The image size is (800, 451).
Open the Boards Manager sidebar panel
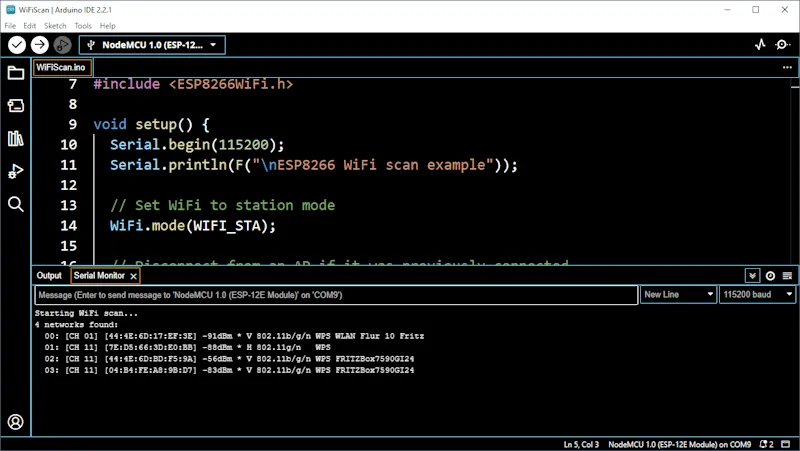(16, 106)
